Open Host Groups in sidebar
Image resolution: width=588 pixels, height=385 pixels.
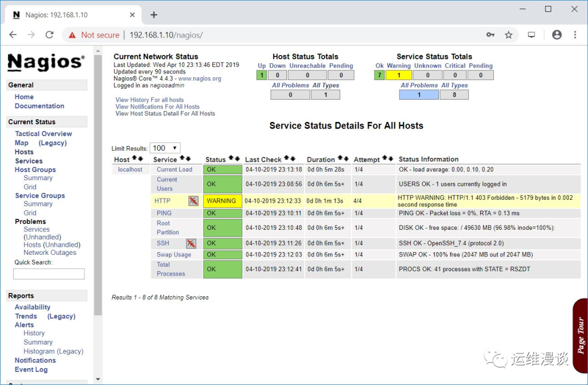(35, 169)
